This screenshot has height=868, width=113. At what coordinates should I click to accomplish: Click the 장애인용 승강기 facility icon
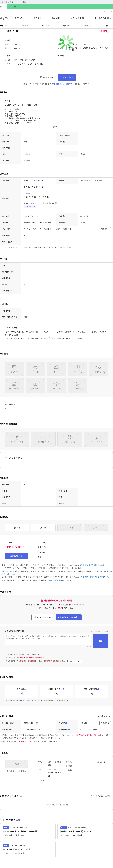point(43,439)
